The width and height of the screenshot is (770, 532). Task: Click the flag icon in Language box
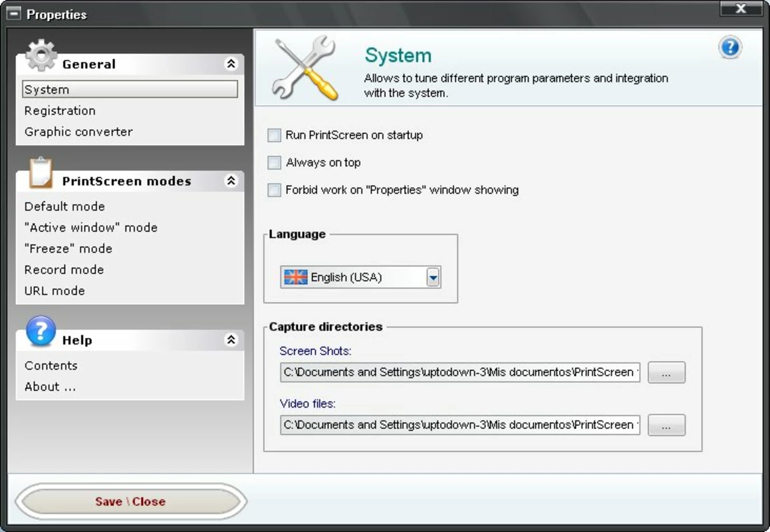click(296, 277)
